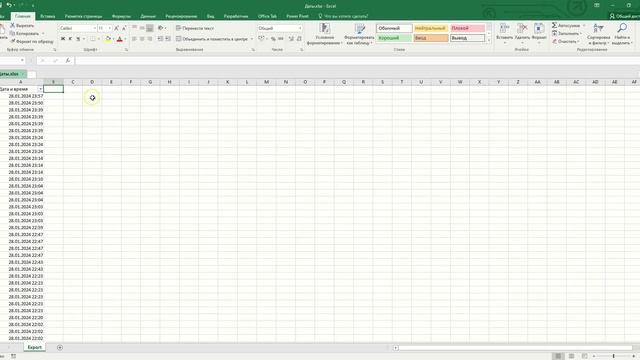Open Format as Table (Форматировать как таблицу)
Image resolution: width=640 pixels, height=360 pixels.
(x=359, y=34)
